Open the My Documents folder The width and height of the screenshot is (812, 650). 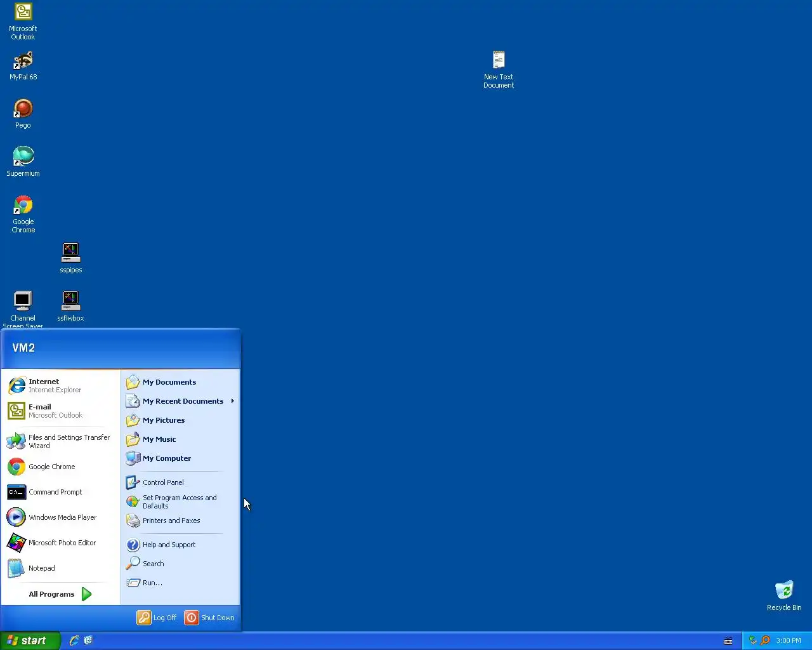point(180,382)
